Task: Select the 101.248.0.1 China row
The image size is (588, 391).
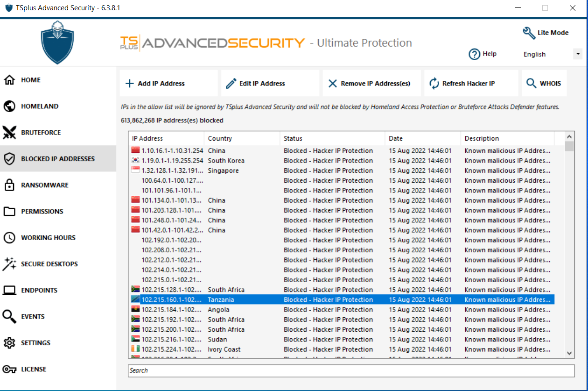Action: (x=342, y=220)
